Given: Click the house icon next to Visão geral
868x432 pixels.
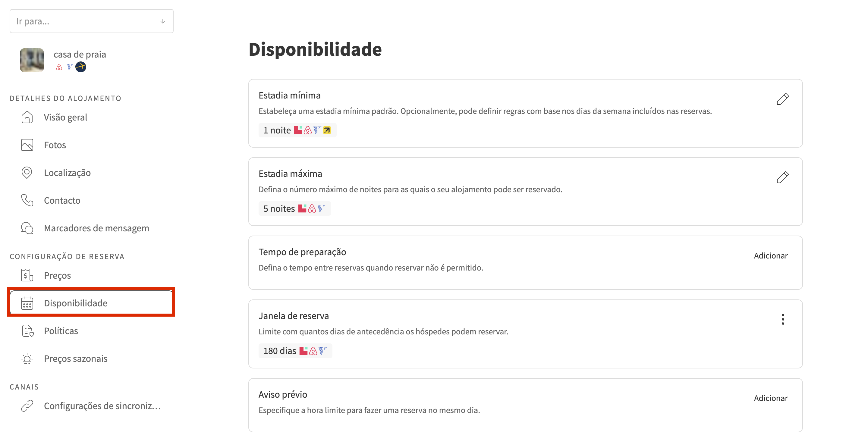Looking at the screenshot, I should [27, 117].
